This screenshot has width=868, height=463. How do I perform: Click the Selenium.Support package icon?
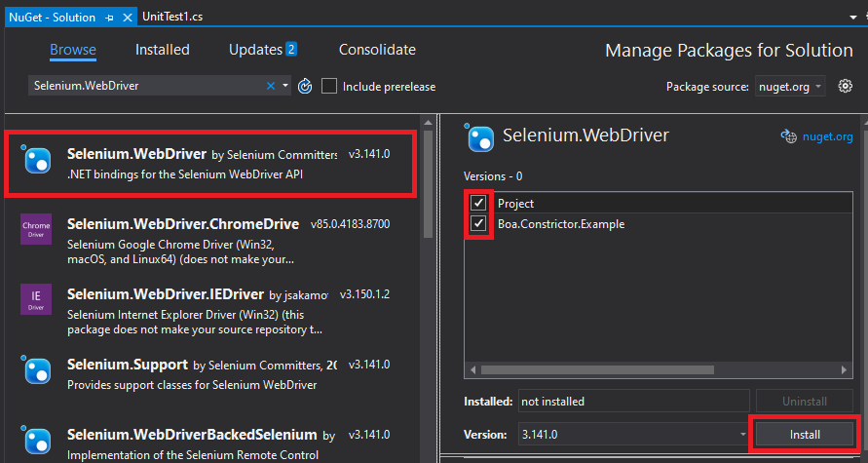click(x=36, y=370)
